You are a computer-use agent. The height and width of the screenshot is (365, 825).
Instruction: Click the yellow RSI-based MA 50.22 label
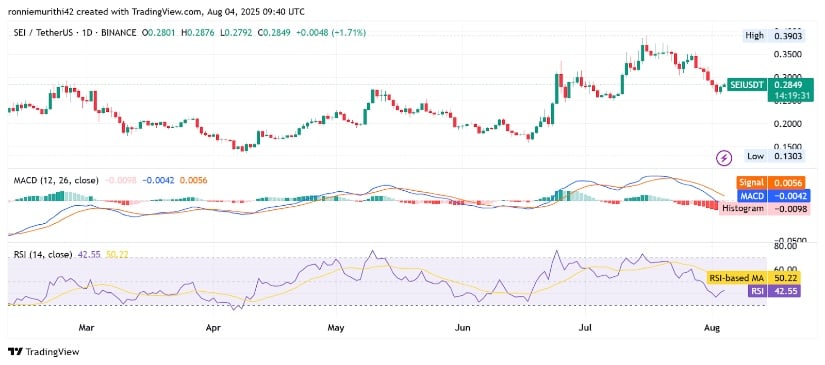(x=752, y=277)
